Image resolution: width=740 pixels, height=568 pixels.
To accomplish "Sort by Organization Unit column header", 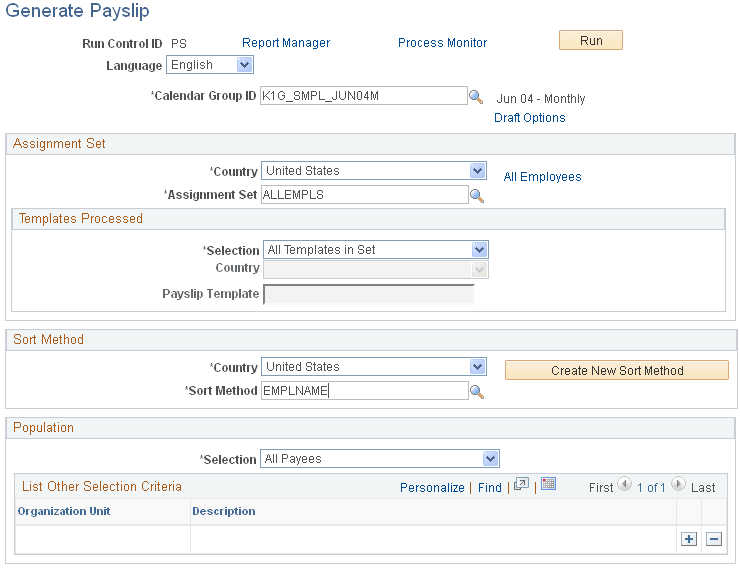I will [x=64, y=511].
